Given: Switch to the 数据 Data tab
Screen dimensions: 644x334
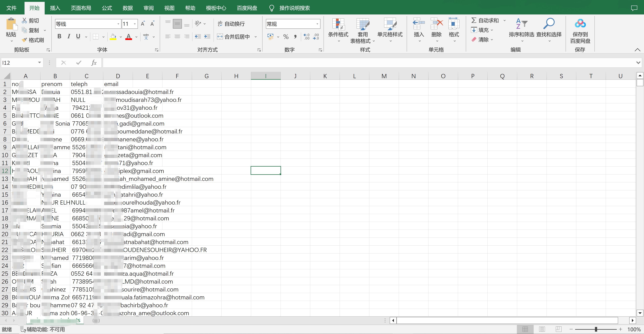Looking at the screenshot, I should tap(128, 8).
